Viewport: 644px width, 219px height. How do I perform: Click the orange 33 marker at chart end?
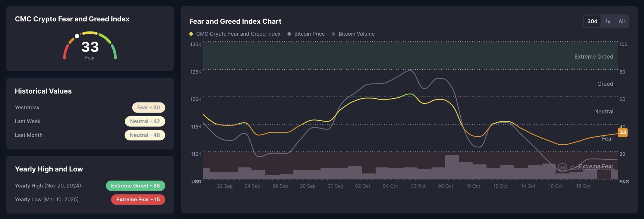click(x=622, y=132)
